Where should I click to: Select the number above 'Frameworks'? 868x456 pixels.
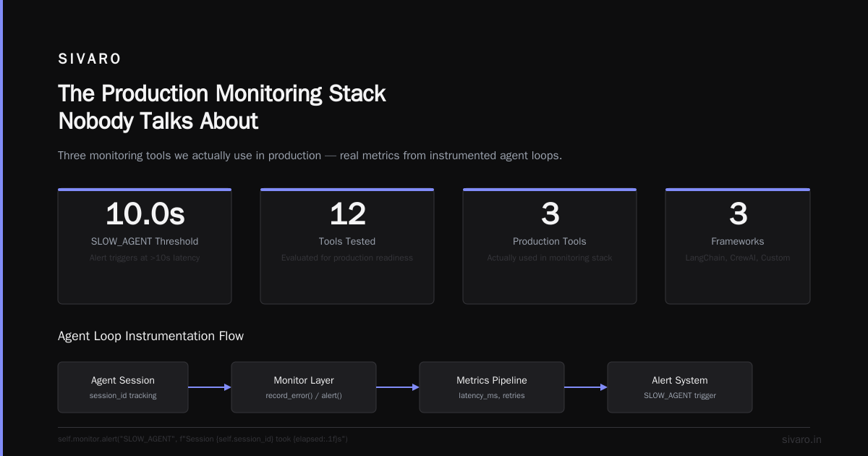[738, 214]
